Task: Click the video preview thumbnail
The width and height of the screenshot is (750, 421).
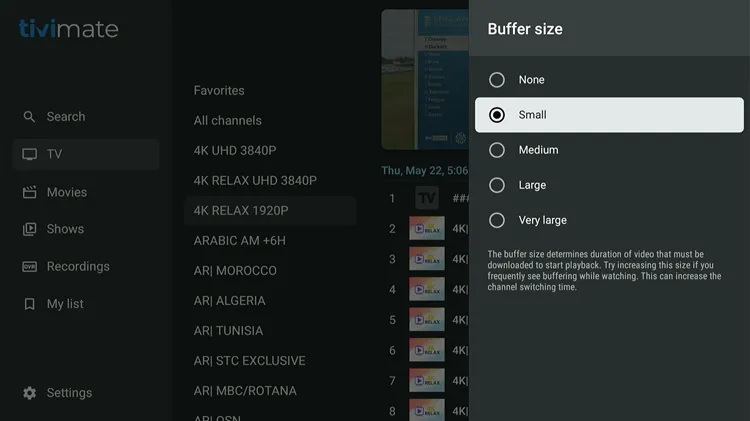Action: 425,79
